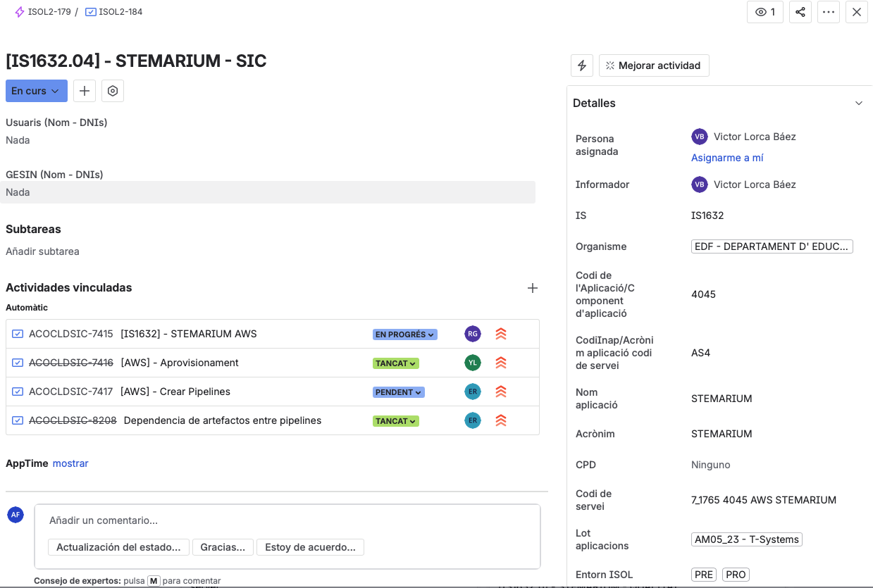
Task: Click the plus icon next to En curs
Action: point(85,91)
